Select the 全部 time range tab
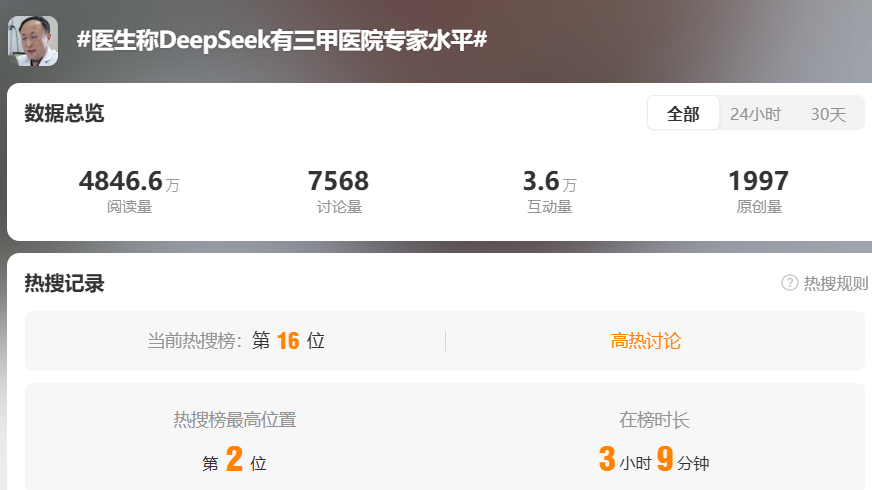This screenshot has width=872, height=490. (x=683, y=113)
